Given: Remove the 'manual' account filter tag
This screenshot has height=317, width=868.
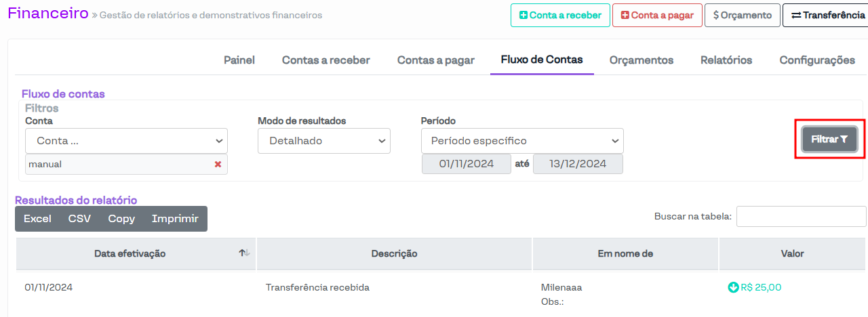Looking at the screenshot, I should [218, 165].
